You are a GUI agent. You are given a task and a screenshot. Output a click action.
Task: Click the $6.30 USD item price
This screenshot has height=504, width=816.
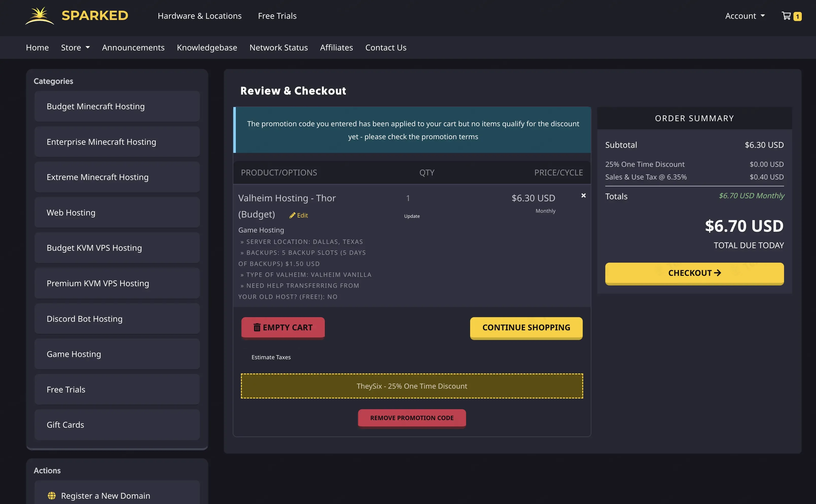click(533, 198)
